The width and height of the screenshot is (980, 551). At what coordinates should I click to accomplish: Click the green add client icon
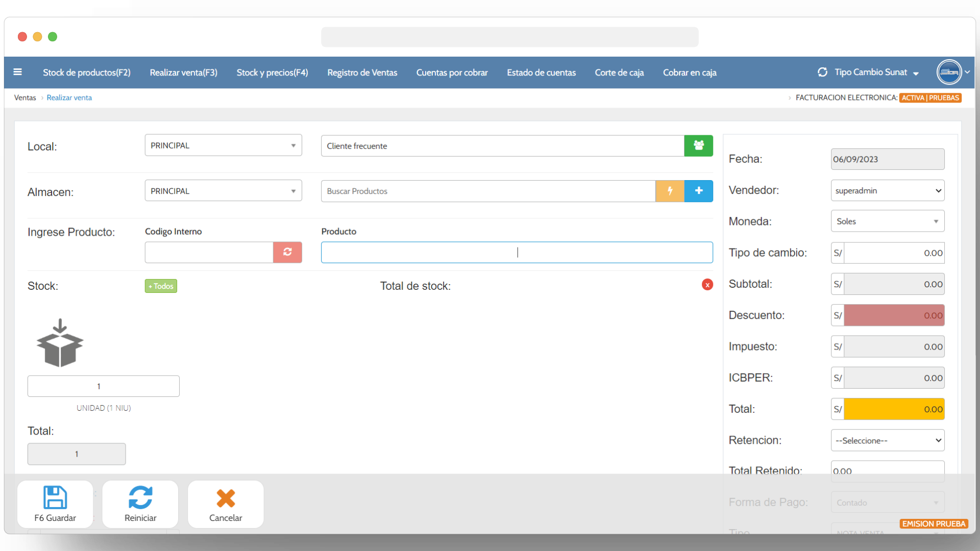tap(698, 145)
